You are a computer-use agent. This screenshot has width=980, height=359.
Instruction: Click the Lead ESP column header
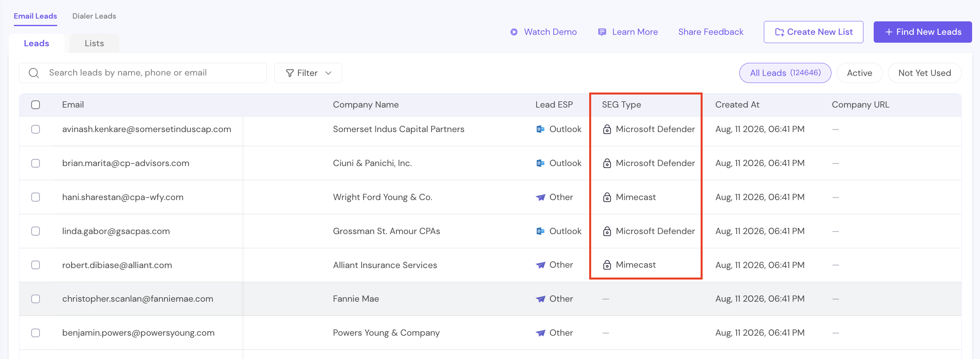pyautogui.click(x=554, y=105)
